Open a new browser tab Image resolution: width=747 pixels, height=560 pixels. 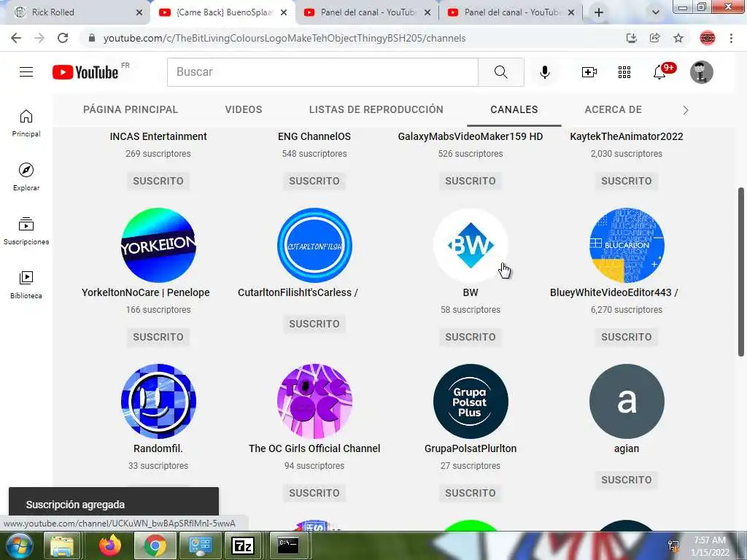pos(599,12)
